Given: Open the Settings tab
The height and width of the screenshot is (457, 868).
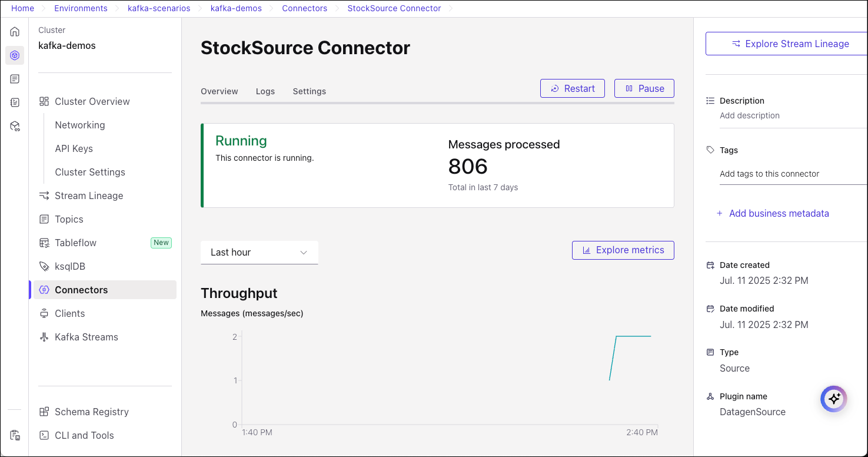Looking at the screenshot, I should [x=309, y=91].
